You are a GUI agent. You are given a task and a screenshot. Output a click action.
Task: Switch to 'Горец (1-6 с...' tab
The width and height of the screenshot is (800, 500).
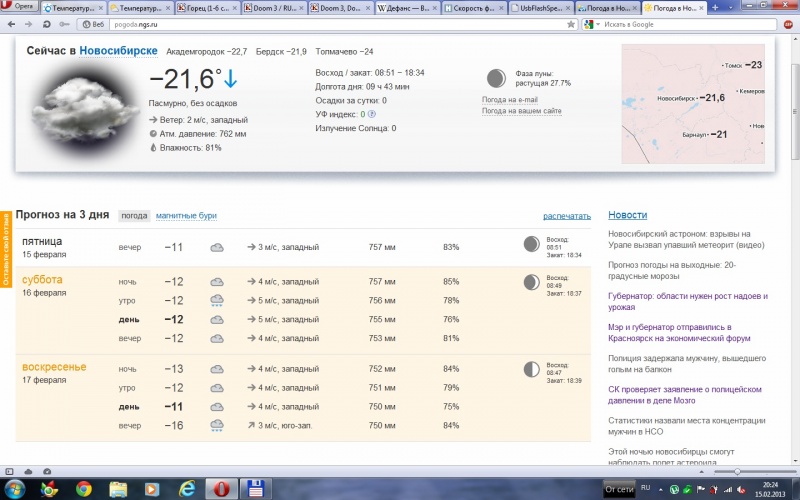click(207, 8)
